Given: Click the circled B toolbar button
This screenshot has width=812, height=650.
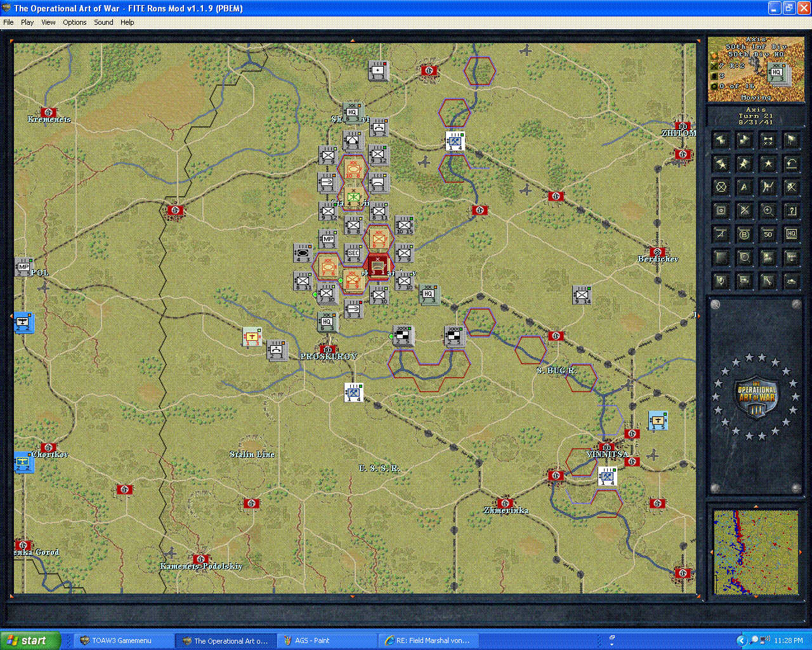Looking at the screenshot, I should 744,234.
